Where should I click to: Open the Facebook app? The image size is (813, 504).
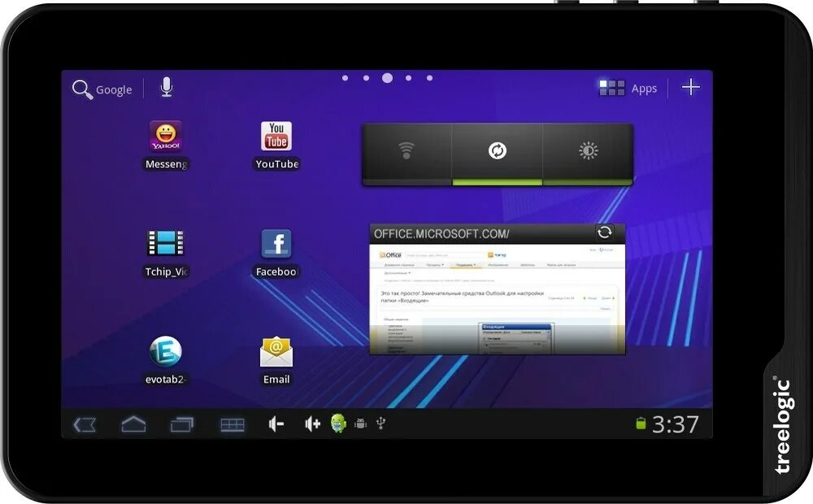point(276,253)
